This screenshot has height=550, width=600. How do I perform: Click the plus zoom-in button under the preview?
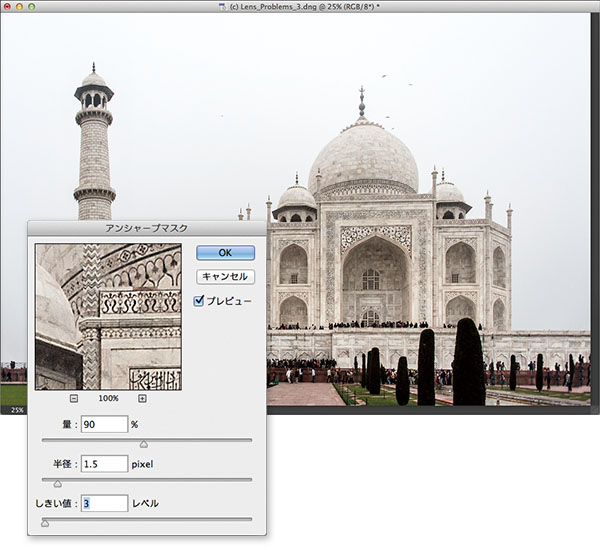(x=142, y=398)
